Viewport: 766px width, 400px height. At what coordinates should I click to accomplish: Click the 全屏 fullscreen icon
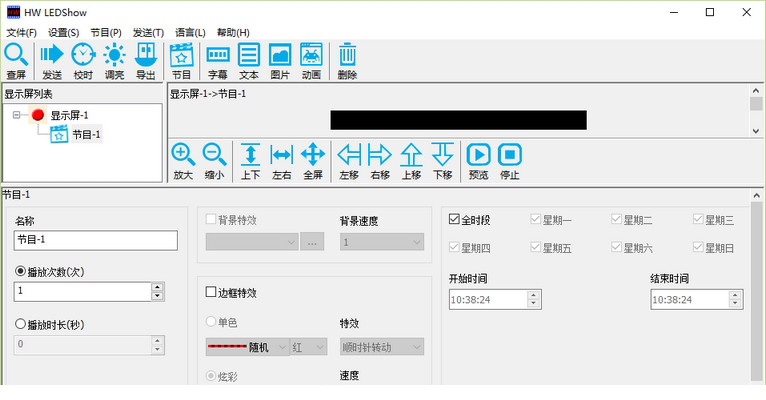[313, 161]
